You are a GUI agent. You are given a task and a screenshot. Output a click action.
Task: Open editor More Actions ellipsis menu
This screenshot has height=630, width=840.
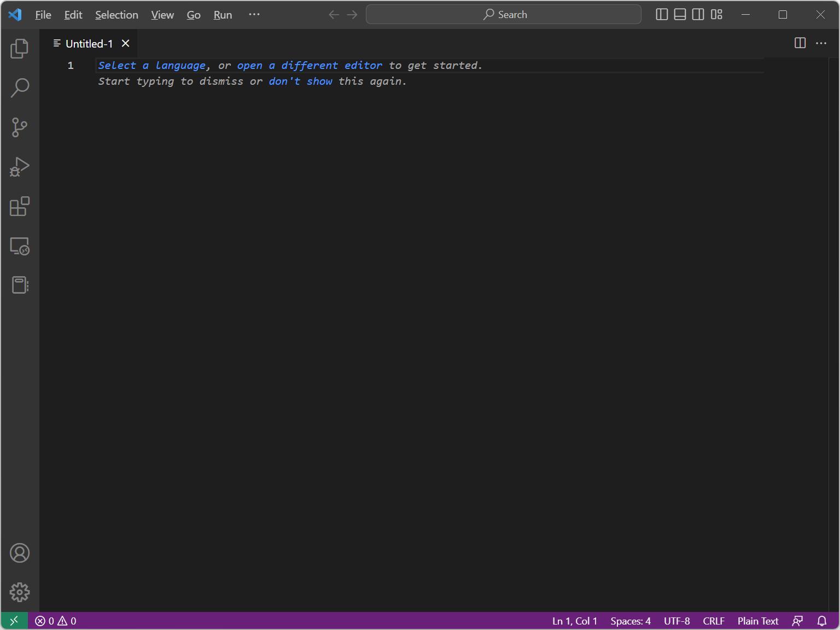[x=821, y=43]
